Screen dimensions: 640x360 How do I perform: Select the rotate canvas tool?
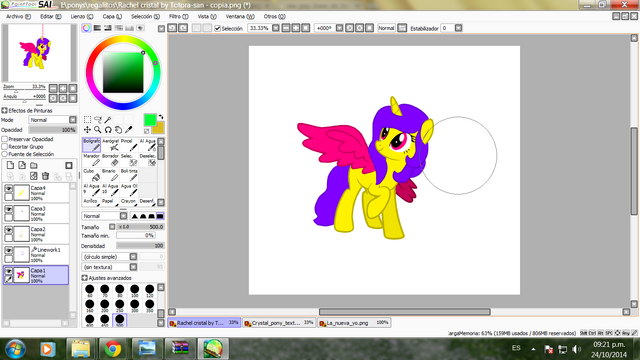point(108,130)
